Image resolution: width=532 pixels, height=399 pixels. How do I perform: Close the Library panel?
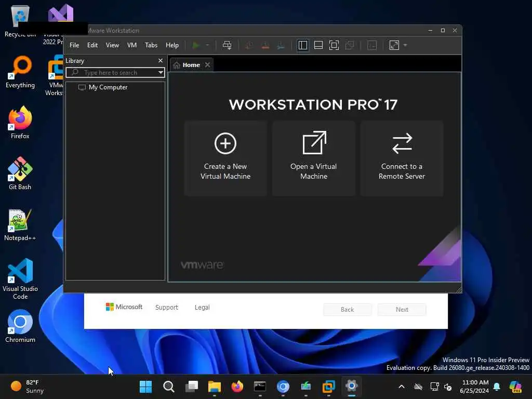[x=161, y=60]
